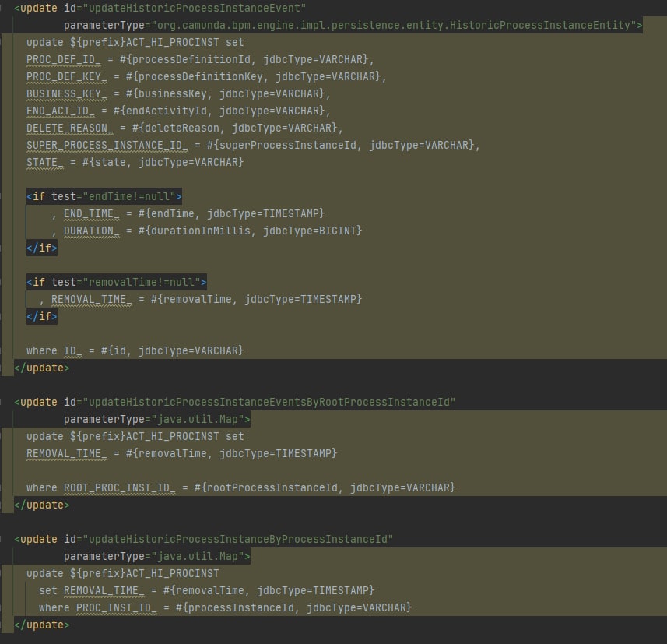Viewport: 667px width, 644px height.
Task: Click the END_ACT_ID_ column name
Action: tap(61, 111)
